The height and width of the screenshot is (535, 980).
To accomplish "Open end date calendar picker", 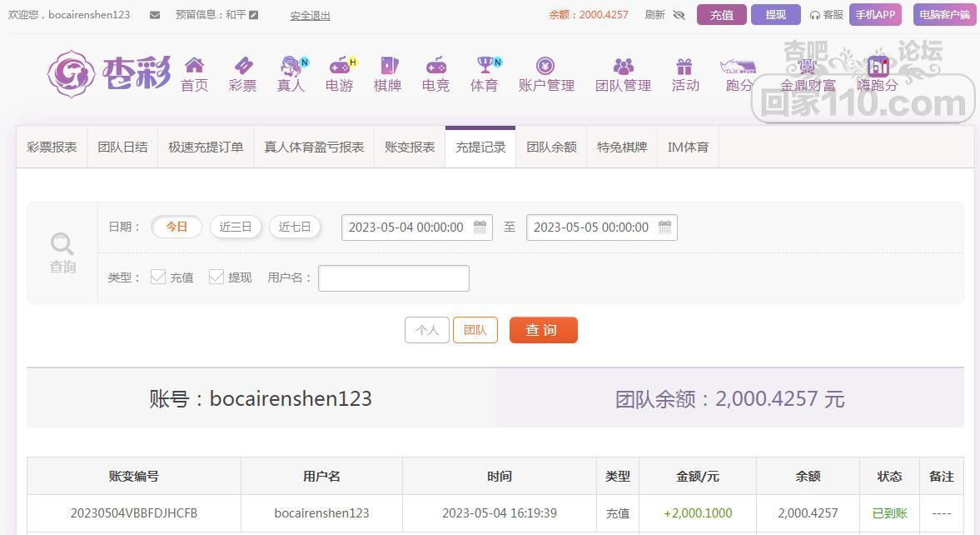I will (x=664, y=227).
